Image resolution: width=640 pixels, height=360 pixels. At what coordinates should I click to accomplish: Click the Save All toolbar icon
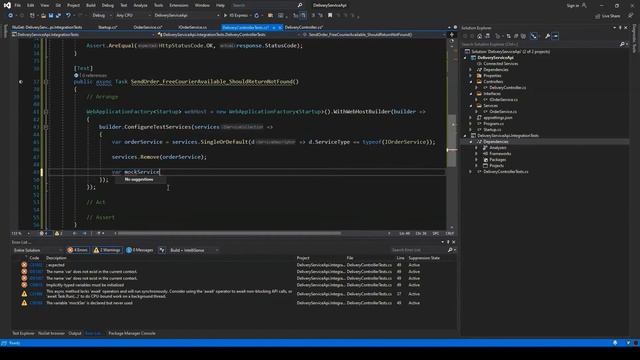click(58, 16)
